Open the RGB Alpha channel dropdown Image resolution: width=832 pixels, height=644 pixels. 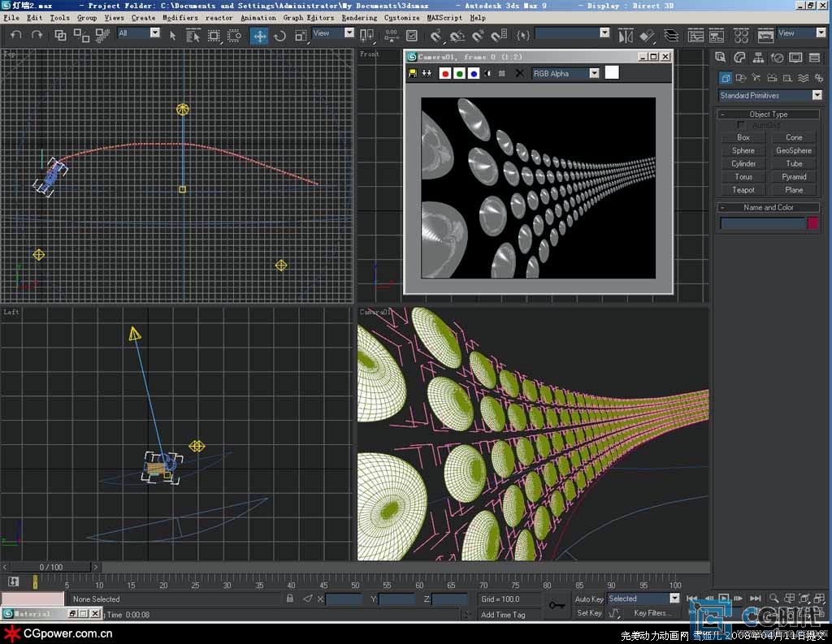point(565,73)
